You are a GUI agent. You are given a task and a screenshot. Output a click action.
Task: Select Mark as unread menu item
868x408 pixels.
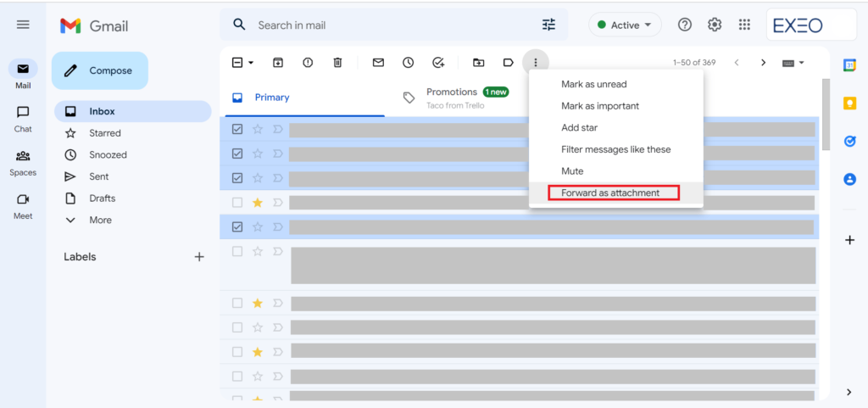[616, 84]
